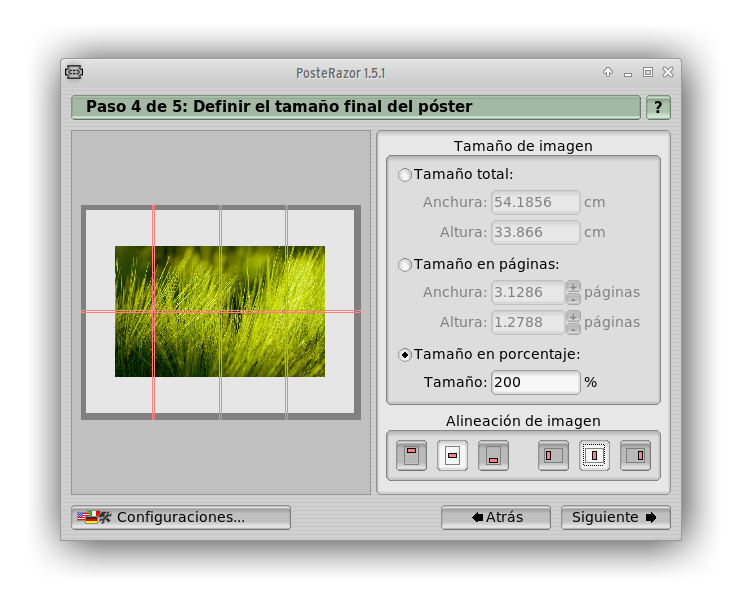Click the keep-above arrow in the title bar
The image size is (747, 590).
pyautogui.click(x=608, y=72)
